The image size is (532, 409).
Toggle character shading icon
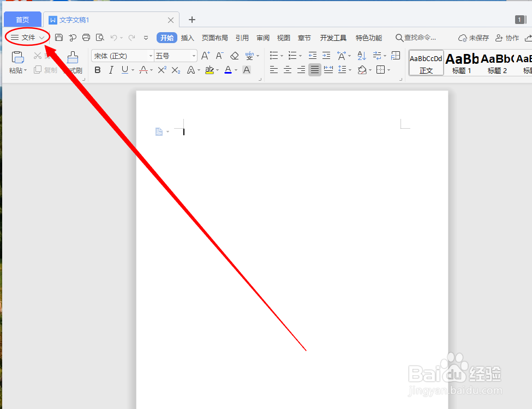[x=247, y=70]
